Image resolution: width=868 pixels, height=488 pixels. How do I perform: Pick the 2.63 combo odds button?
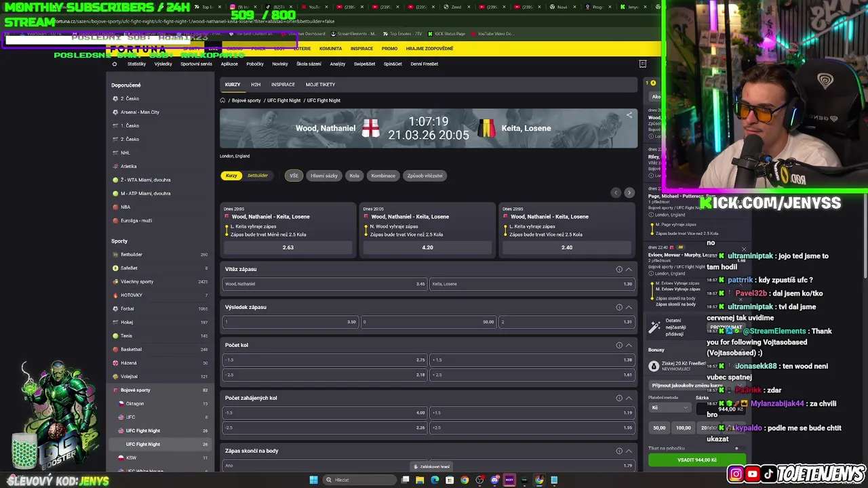click(x=288, y=247)
